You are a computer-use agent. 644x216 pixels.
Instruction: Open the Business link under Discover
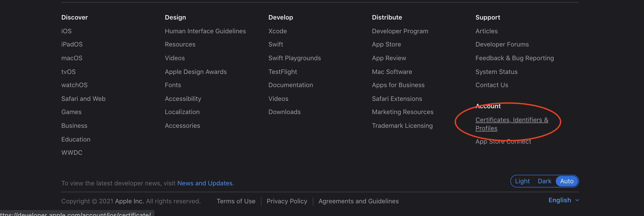74,126
